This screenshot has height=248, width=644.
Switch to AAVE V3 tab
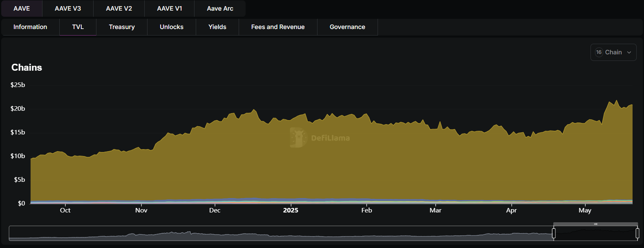tap(68, 9)
